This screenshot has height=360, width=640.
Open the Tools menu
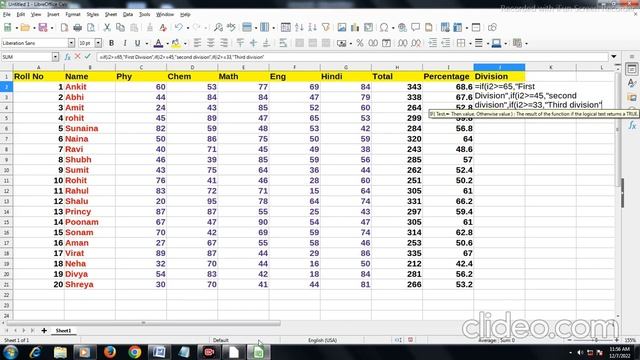(144, 14)
